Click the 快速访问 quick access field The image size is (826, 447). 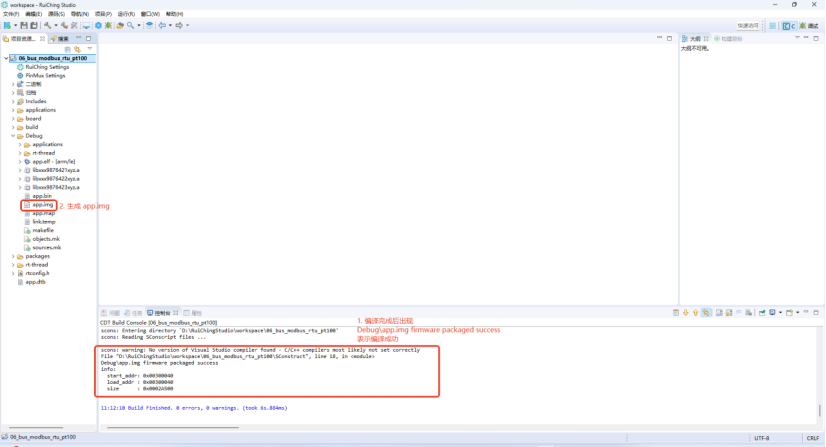pos(748,26)
